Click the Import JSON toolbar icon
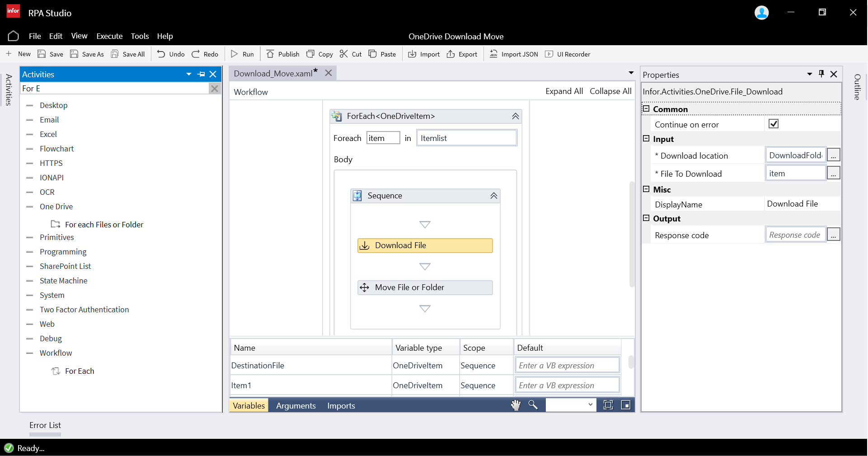The height and width of the screenshot is (456, 868). pos(493,54)
